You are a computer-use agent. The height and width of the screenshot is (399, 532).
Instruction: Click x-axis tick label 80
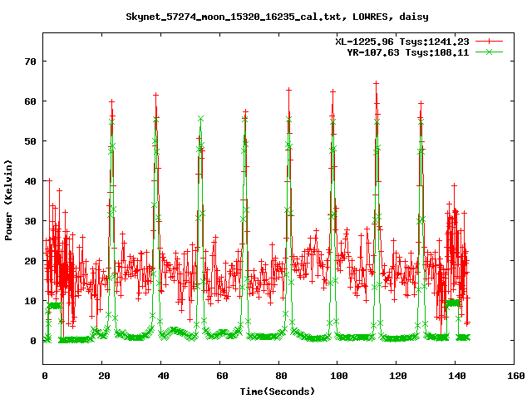281,376
